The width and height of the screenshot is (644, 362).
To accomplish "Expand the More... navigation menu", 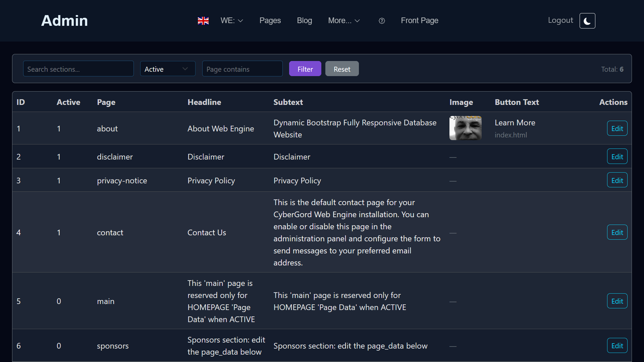I will [344, 20].
